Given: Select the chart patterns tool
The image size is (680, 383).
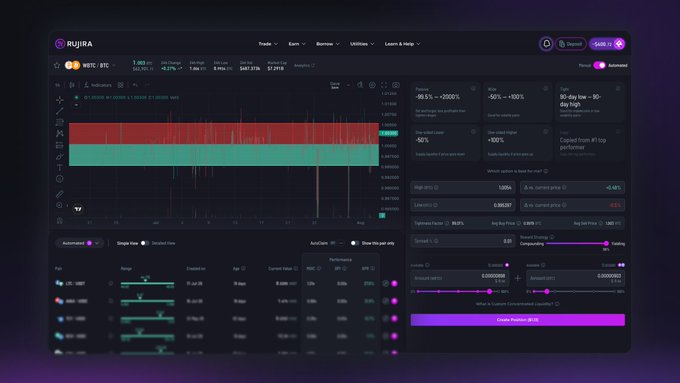Looking at the screenshot, I should click(x=60, y=134).
